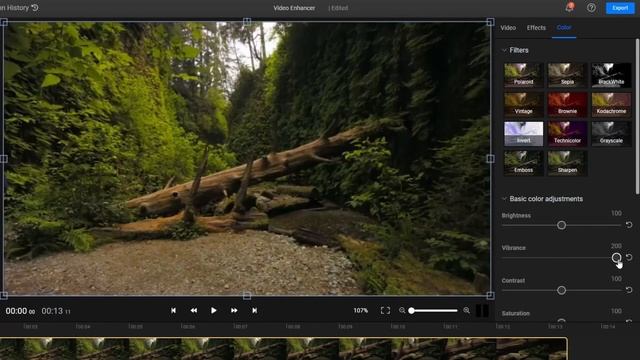Select the video clip in the timeline
This screenshot has width=640, height=360.
(x=283, y=349)
